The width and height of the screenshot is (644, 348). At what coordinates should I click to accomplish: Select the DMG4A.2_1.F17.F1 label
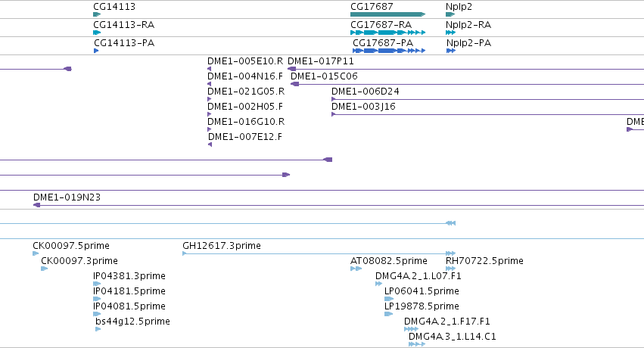pyautogui.click(x=446, y=322)
